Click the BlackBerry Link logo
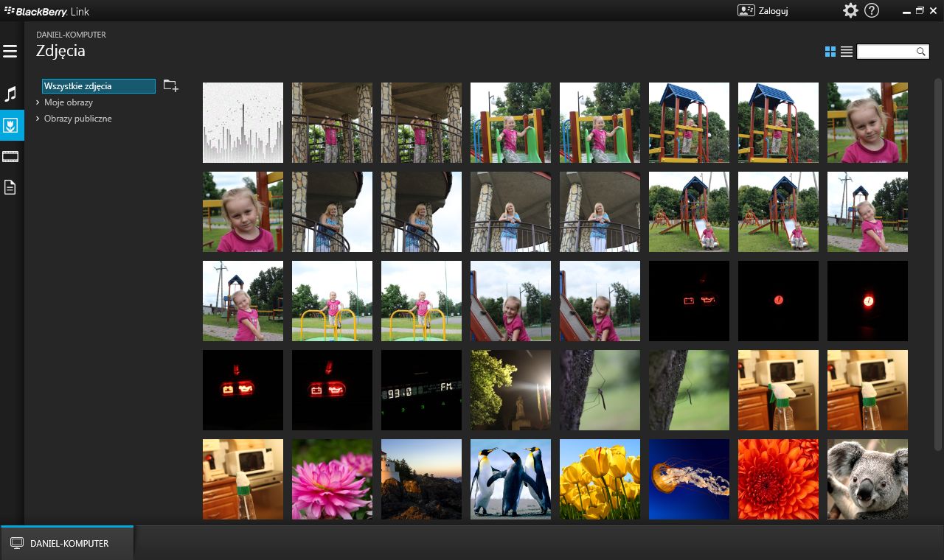The height and width of the screenshot is (560, 944). (x=47, y=11)
